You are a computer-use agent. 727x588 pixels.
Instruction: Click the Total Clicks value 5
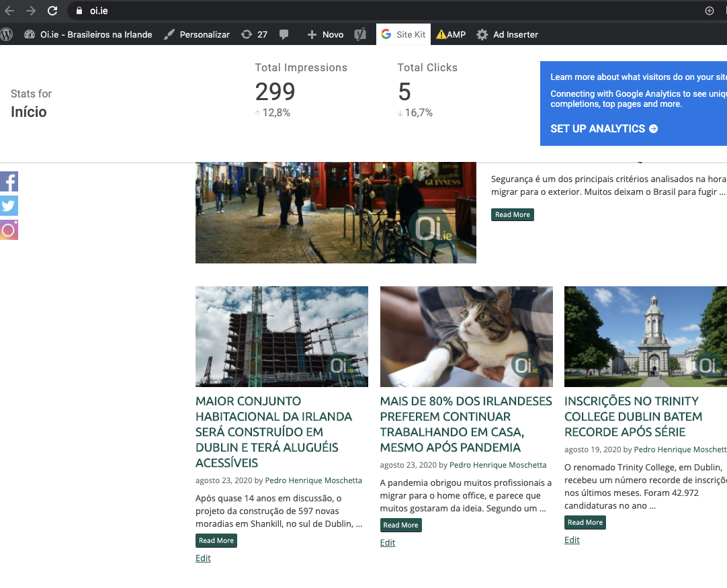(404, 91)
